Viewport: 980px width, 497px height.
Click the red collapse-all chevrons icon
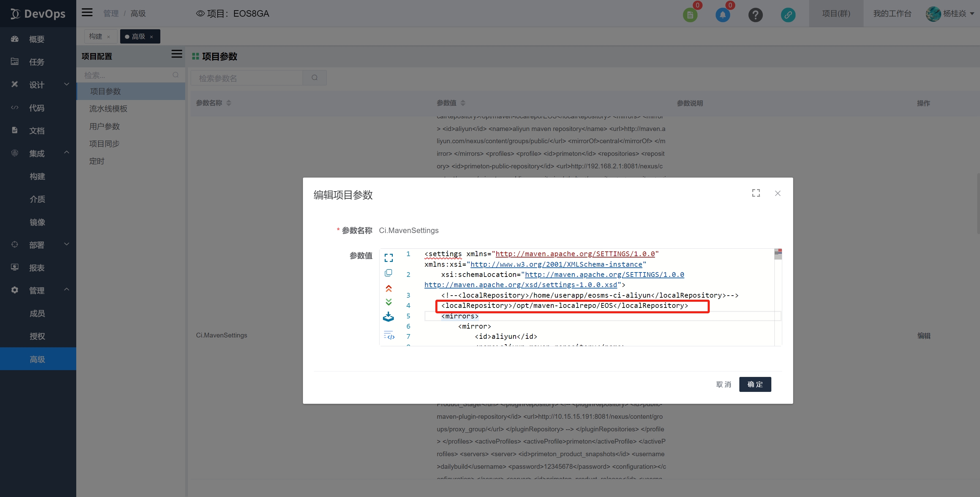[388, 288]
